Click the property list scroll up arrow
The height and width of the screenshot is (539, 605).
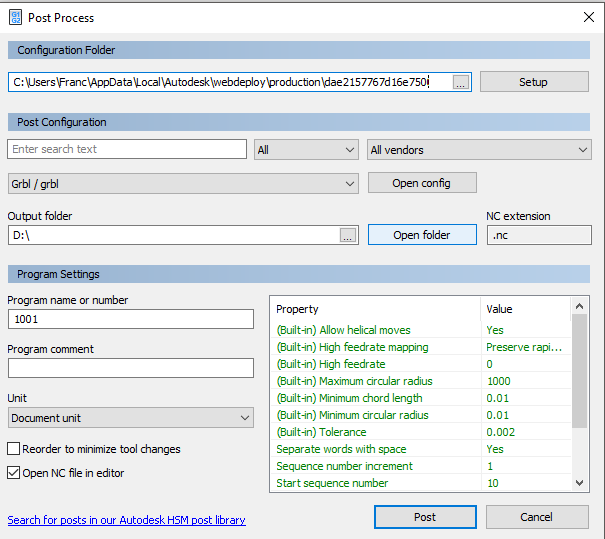(579, 306)
